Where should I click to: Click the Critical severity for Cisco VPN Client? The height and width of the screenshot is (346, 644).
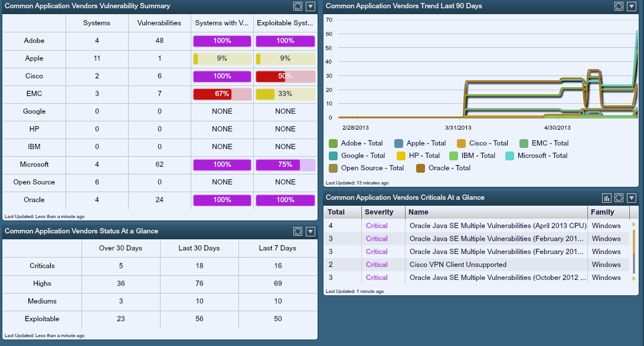click(377, 265)
